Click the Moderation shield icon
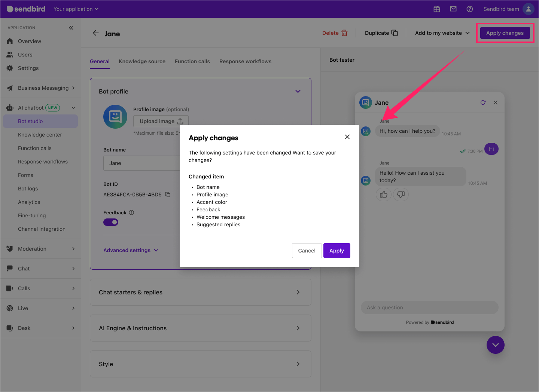 [10, 249]
